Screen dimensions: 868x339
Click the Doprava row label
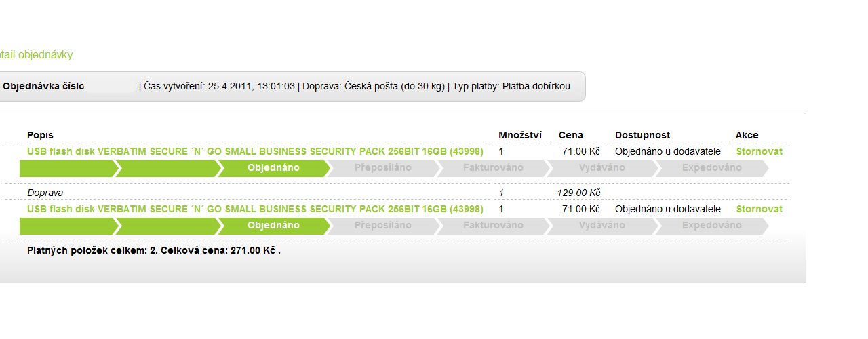(45, 193)
